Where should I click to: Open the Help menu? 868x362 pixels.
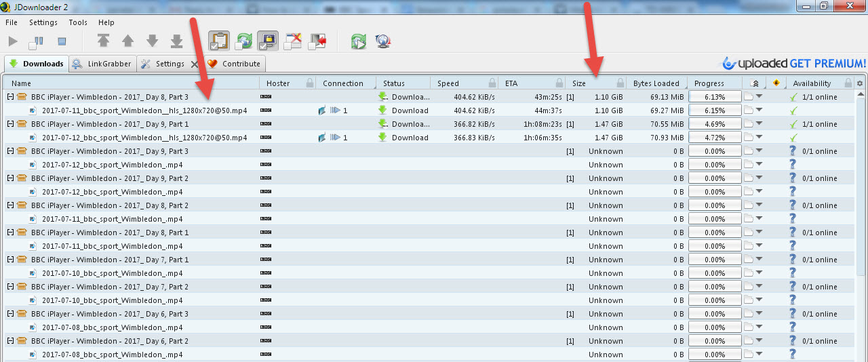[106, 22]
